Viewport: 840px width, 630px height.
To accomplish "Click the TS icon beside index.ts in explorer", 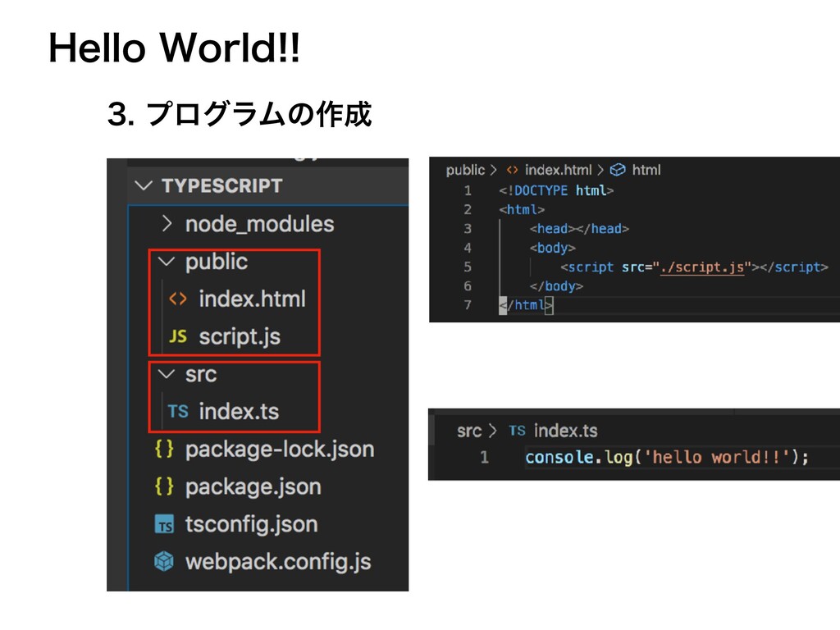I will pyautogui.click(x=177, y=412).
